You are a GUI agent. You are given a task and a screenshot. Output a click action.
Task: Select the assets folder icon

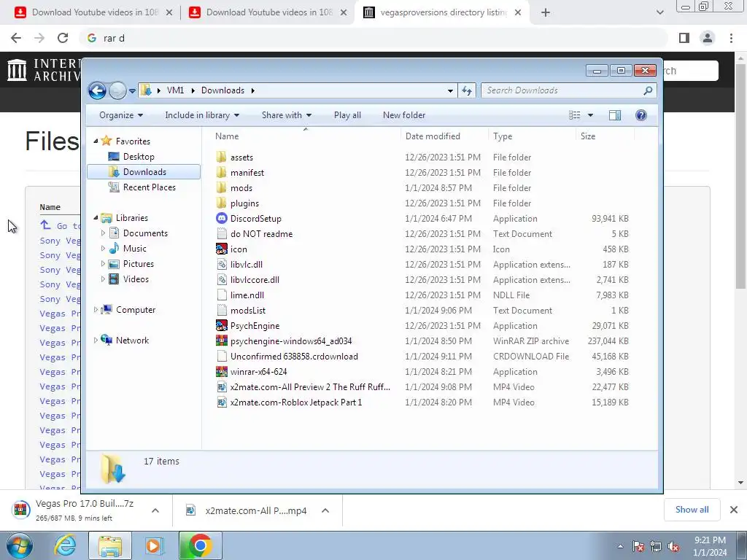(x=222, y=157)
